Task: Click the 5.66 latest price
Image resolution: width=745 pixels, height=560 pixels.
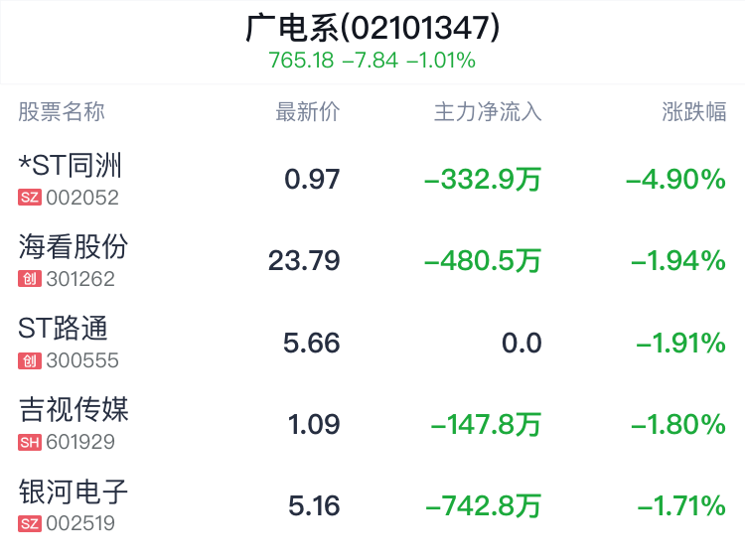Action: click(312, 343)
